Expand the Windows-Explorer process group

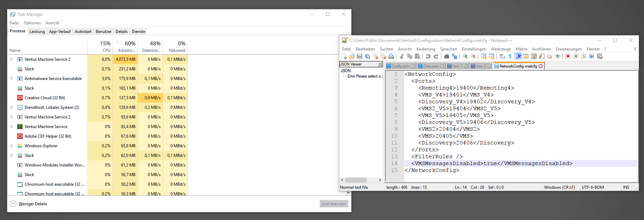[12, 146]
